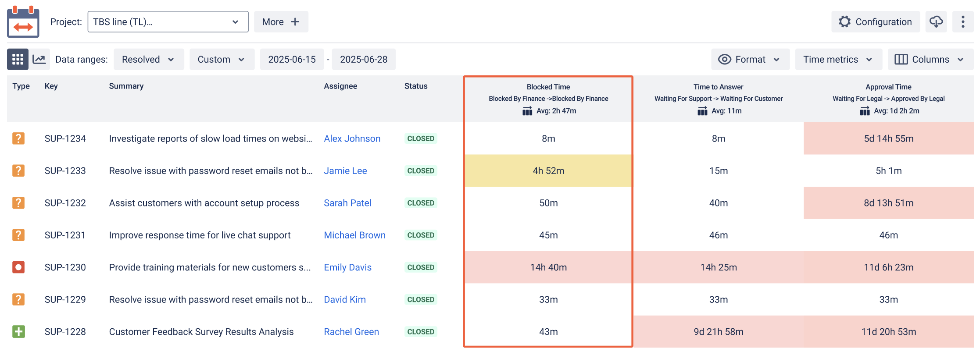The height and width of the screenshot is (355, 980).
Task: Click the More button to add filters
Action: point(281,22)
